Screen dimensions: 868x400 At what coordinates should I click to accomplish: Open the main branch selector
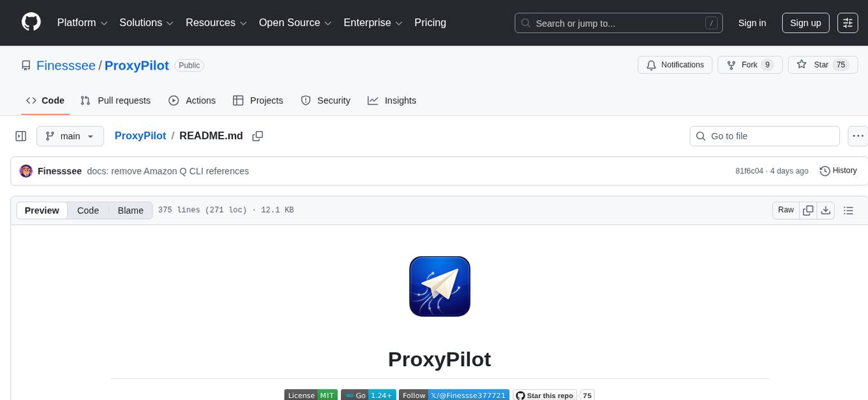(70, 135)
